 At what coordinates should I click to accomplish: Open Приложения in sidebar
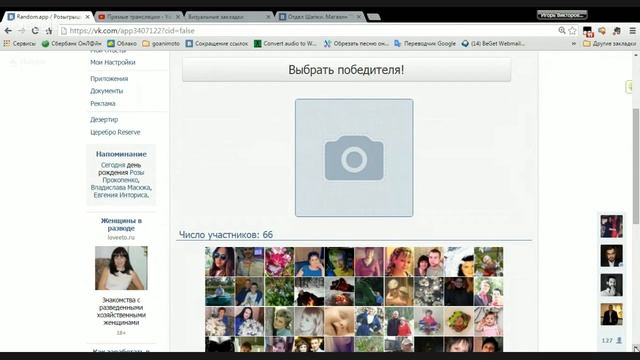109,79
